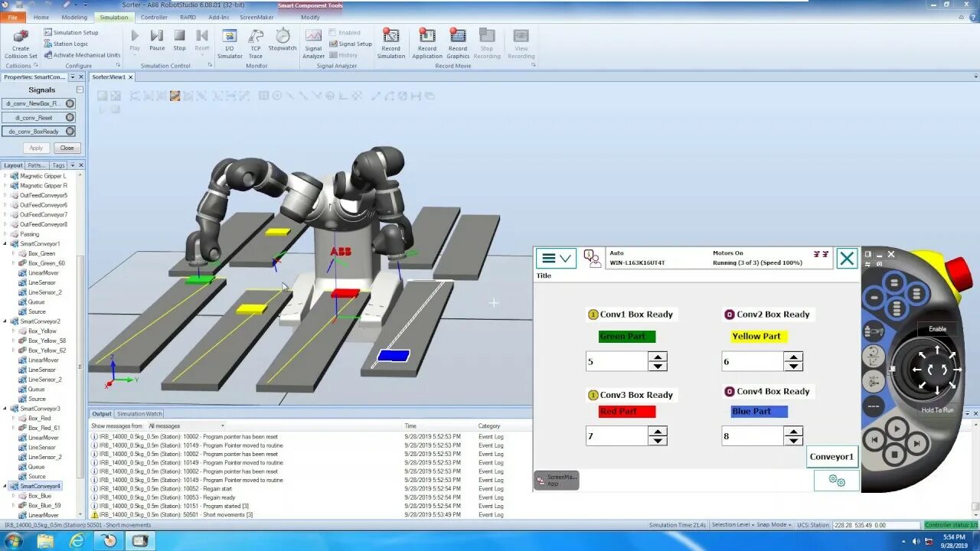Toggle do_conv_BoxReady signal
Image resolution: width=980 pixels, height=551 pixels.
click(x=38, y=131)
